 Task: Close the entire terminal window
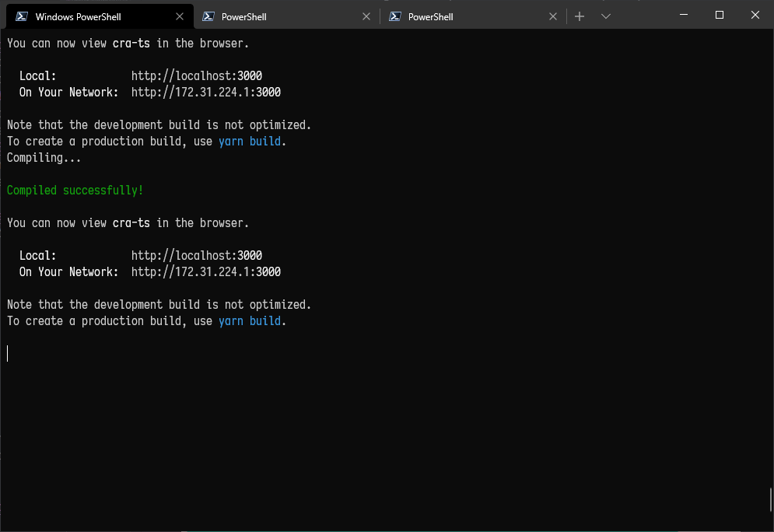pos(755,14)
